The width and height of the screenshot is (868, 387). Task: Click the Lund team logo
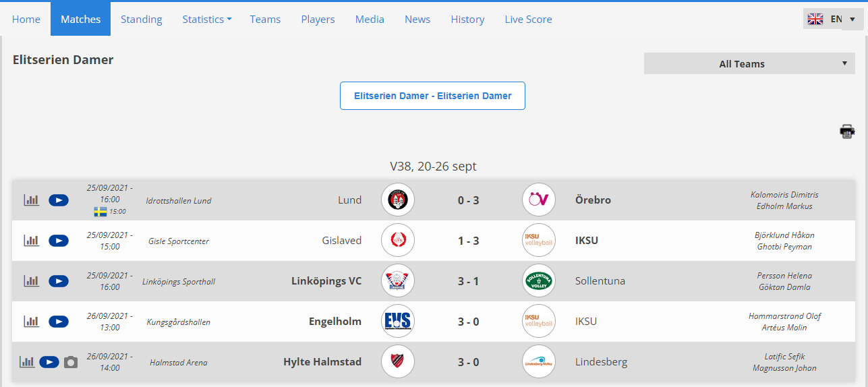(398, 200)
